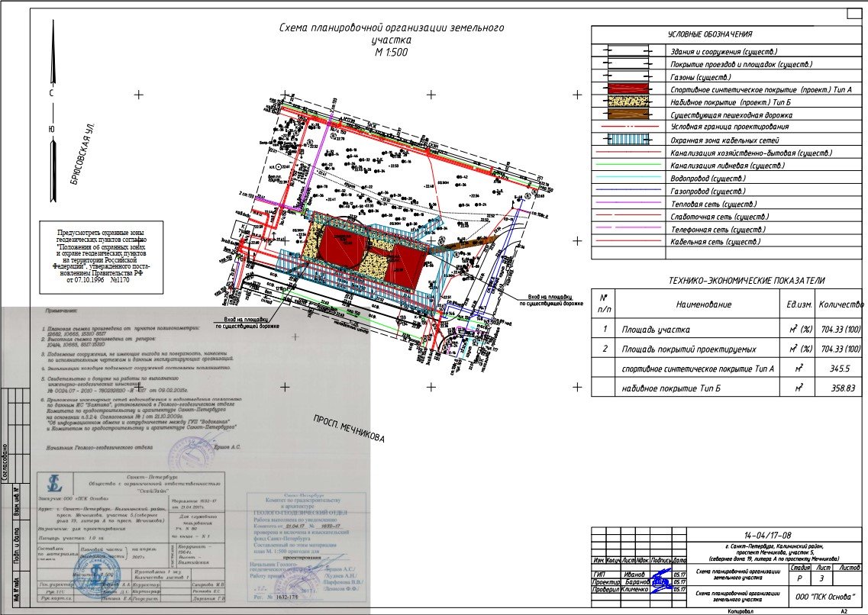This screenshot has width=868, height=615.
Task: Click the project code '14-04/17-08'
Action: coord(767,536)
